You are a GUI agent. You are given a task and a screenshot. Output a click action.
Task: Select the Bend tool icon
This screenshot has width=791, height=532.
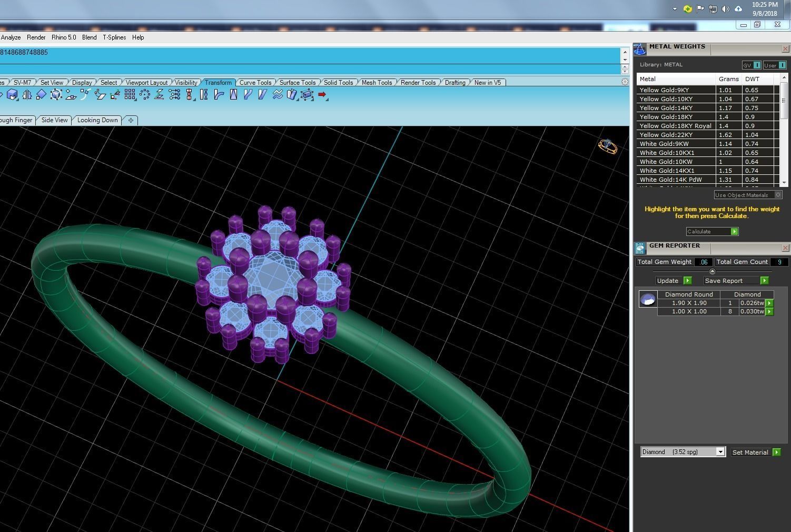click(x=219, y=95)
